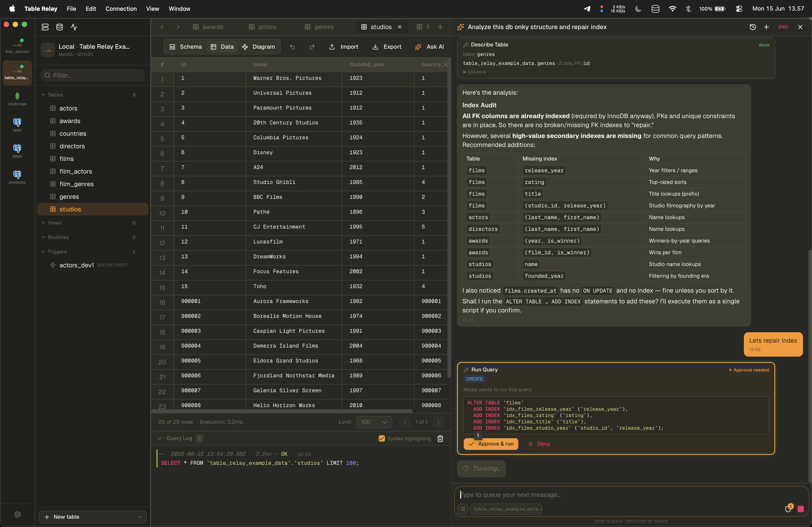Deny the ALTER TABLE query
The image size is (812, 527).
click(x=539, y=444)
